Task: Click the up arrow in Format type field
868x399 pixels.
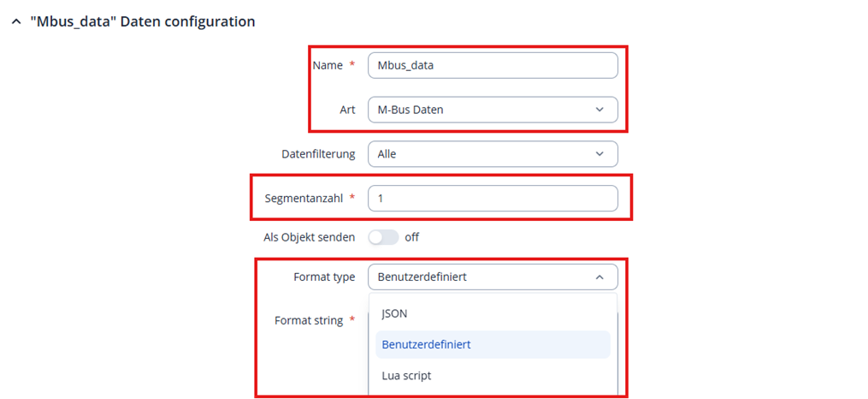Action: point(599,277)
